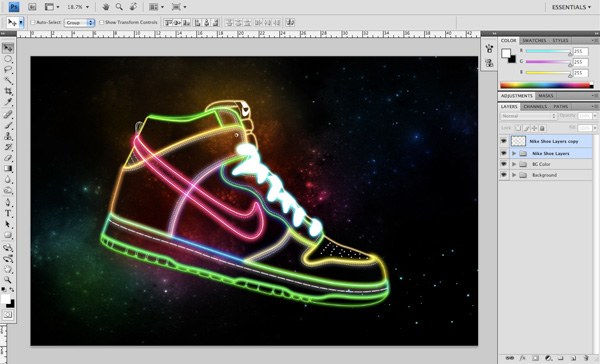Choose the Rotate View tool in application bar

click(x=133, y=7)
